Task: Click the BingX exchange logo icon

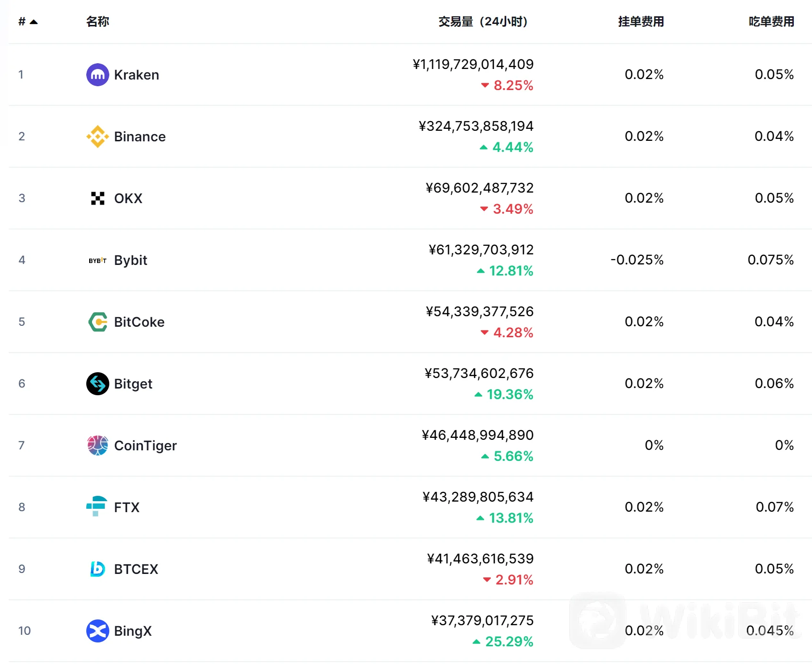Action: click(x=97, y=630)
